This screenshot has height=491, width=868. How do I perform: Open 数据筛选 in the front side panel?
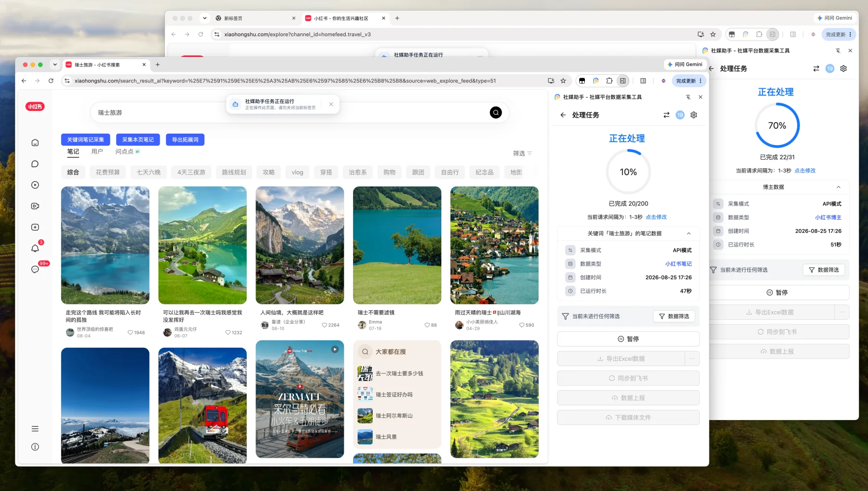674,316
